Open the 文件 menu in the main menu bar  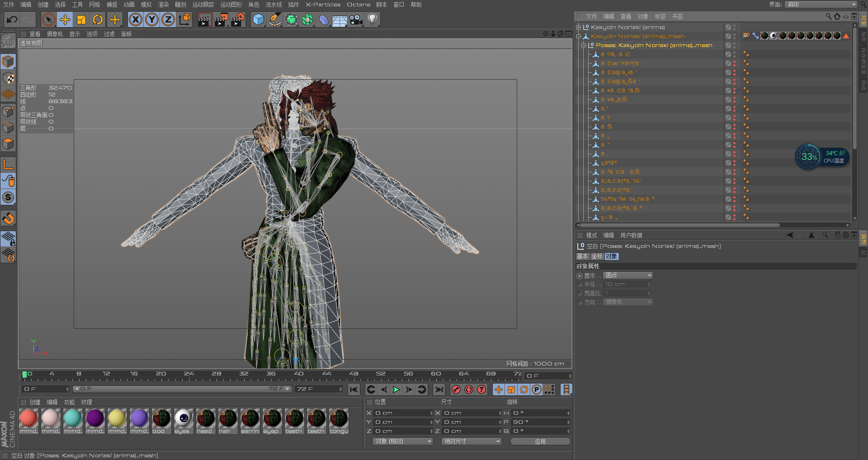coord(9,5)
